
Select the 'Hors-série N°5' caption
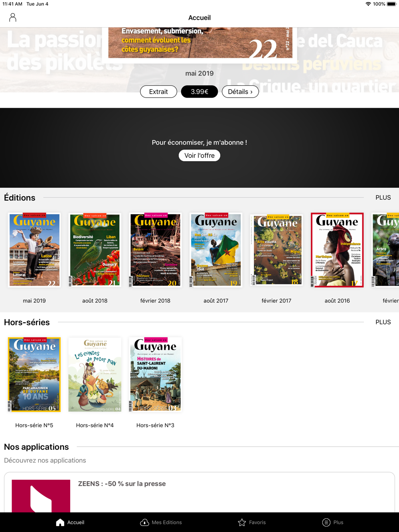click(x=34, y=426)
